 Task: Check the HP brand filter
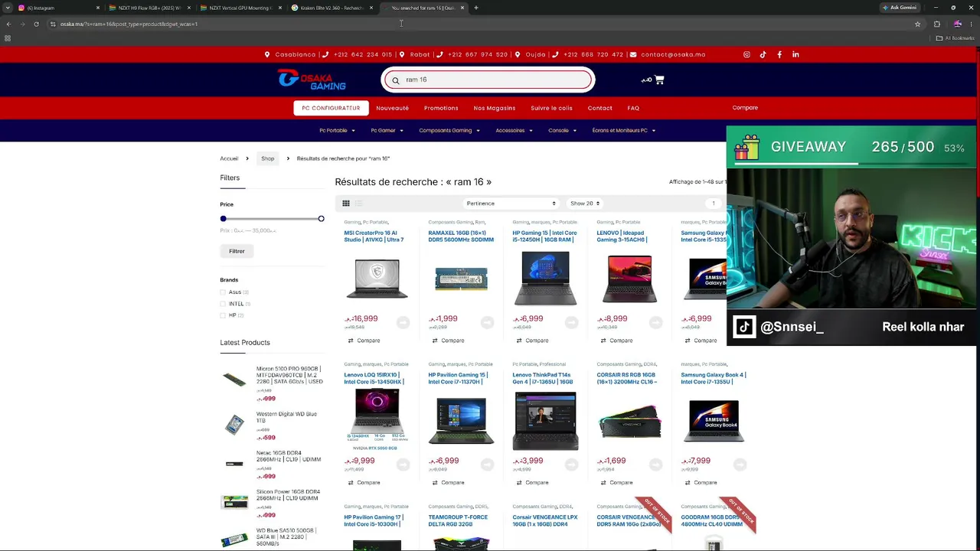223,315
